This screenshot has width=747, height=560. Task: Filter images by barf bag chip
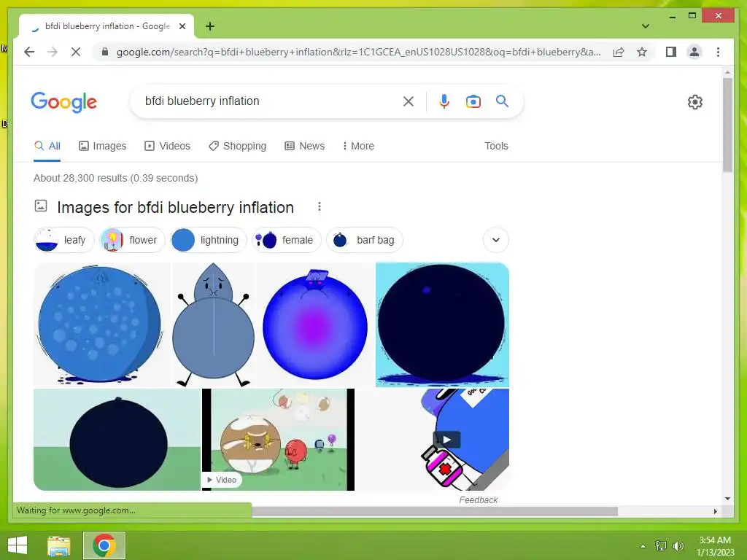[x=365, y=240]
